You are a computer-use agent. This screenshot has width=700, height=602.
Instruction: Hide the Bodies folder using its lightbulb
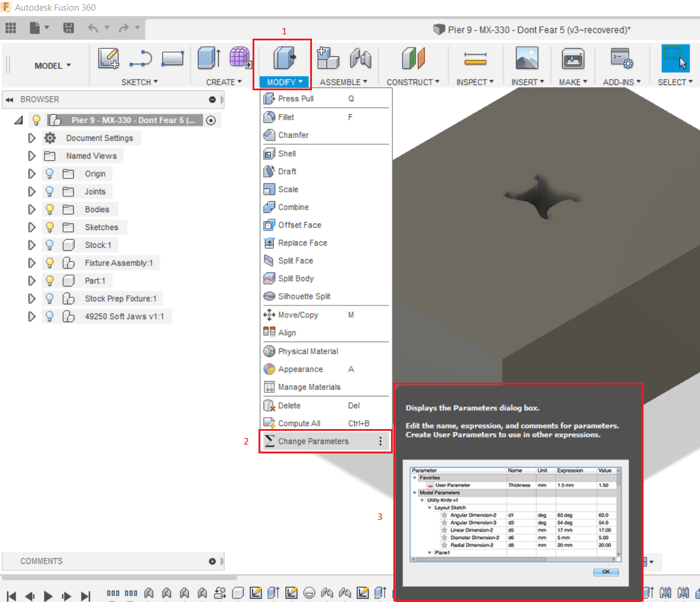49,209
